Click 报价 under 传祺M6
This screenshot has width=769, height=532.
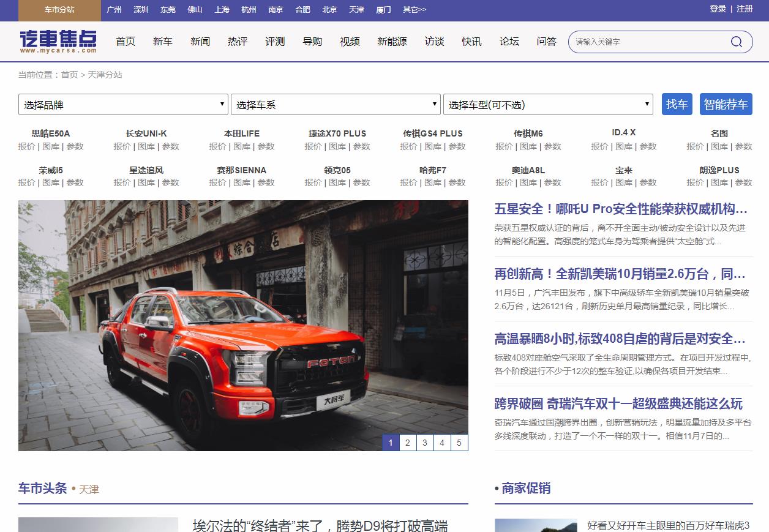pos(504,146)
